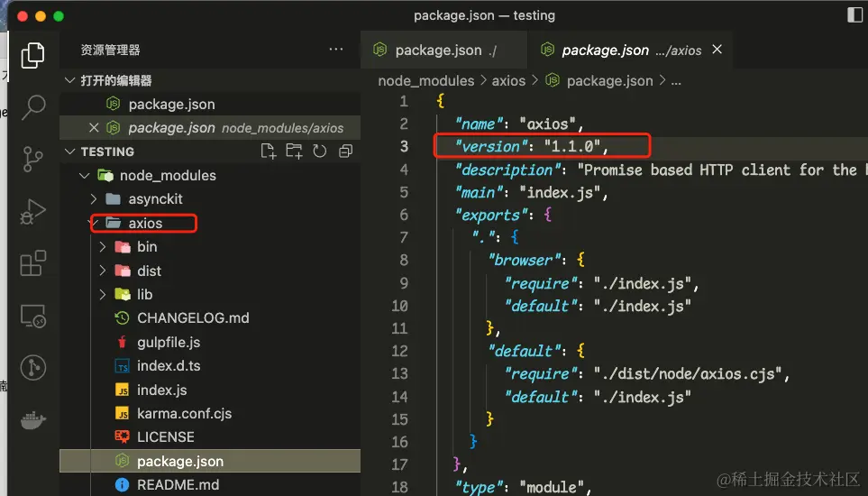Collapse all folders in explorer
The width and height of the screenshot is (868, 496).
pyautogui.click(x=345, y=152)
